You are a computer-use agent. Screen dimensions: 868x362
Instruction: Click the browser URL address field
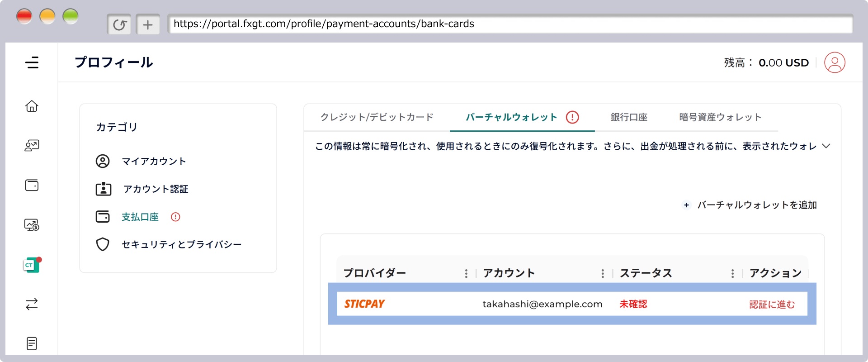click(510, 24)
